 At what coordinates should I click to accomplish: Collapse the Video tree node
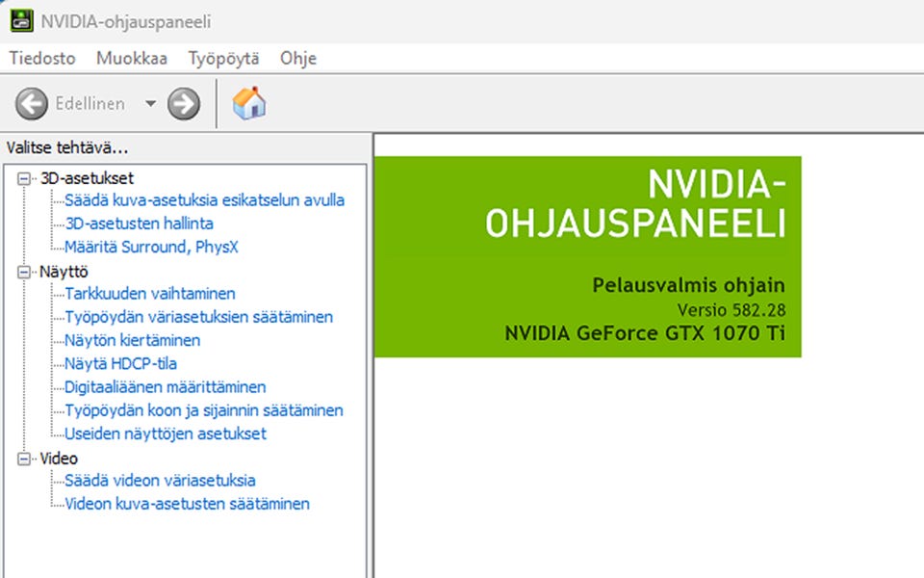[x=24, y=459]
